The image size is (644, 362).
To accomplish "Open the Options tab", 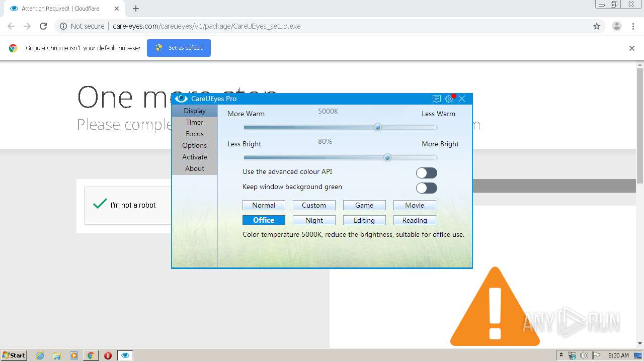I will [x=195, y=145].
